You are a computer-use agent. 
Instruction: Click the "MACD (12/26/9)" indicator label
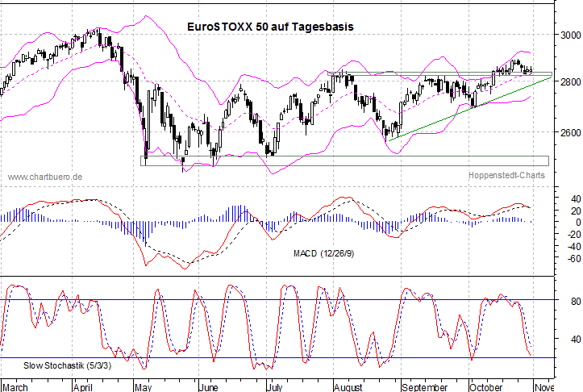coord(323,253)
